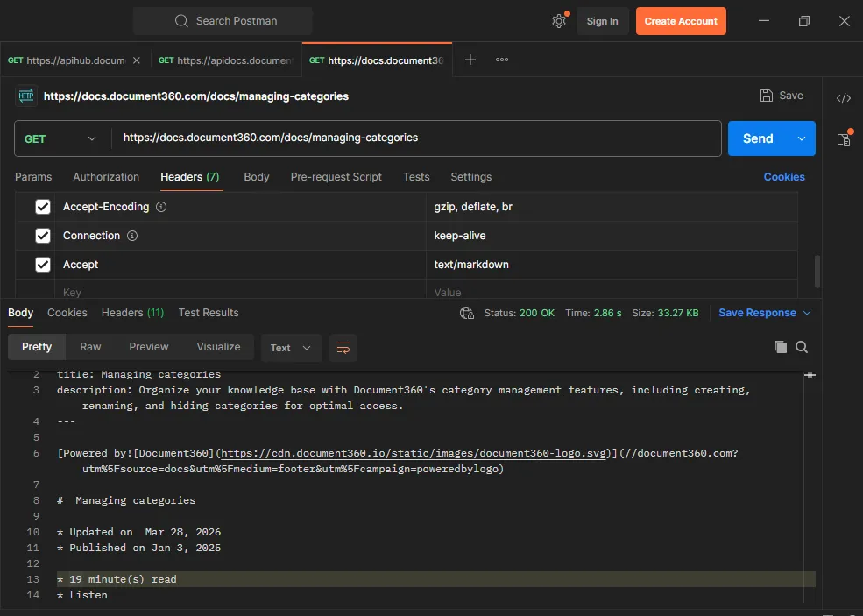Click the network globe icon beside Status
This screenshot has height=616, width=863.
467,313
